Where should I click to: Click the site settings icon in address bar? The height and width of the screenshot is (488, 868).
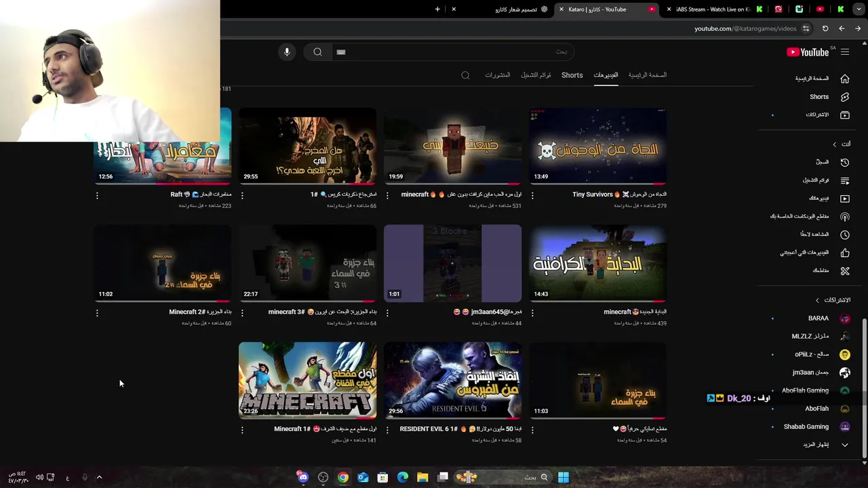(x=806, y=28)
